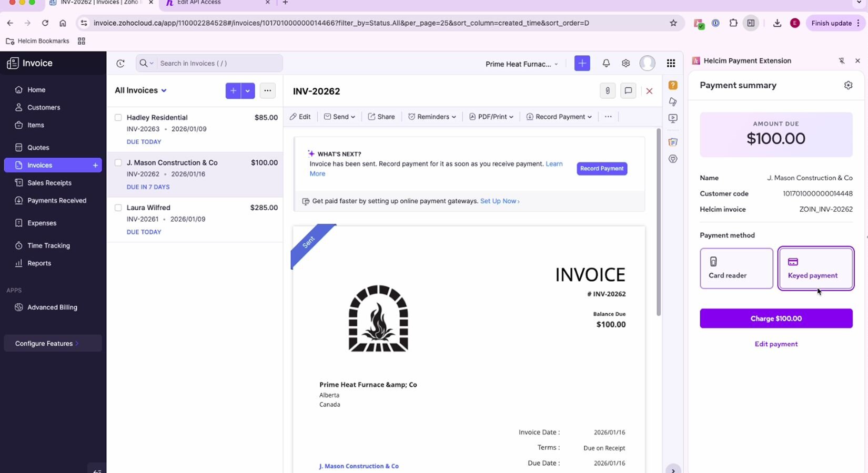The height and width of the screenshot is (473, 868).
Task: Go to Payments Received in sidebar
Action: pos(56,200)
